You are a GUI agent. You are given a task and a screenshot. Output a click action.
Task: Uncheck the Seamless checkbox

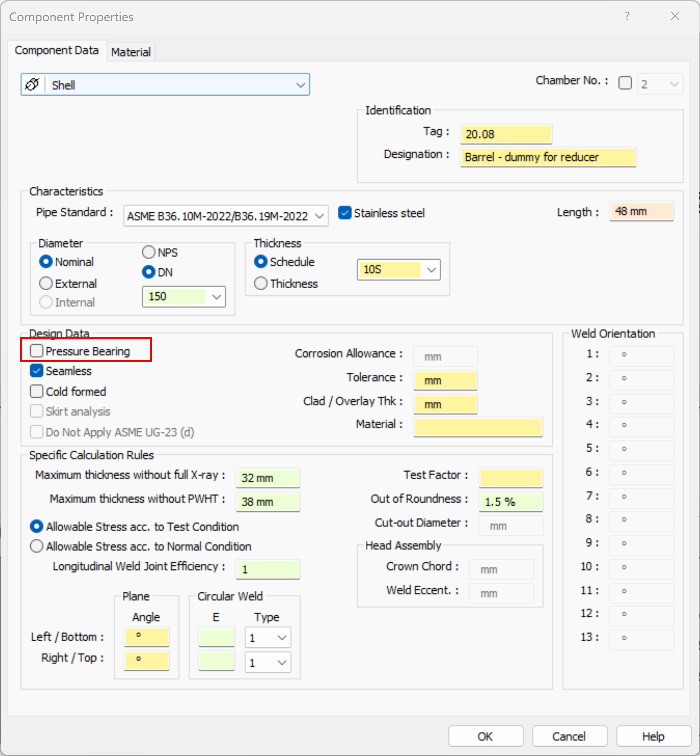[x=37, y=371]
